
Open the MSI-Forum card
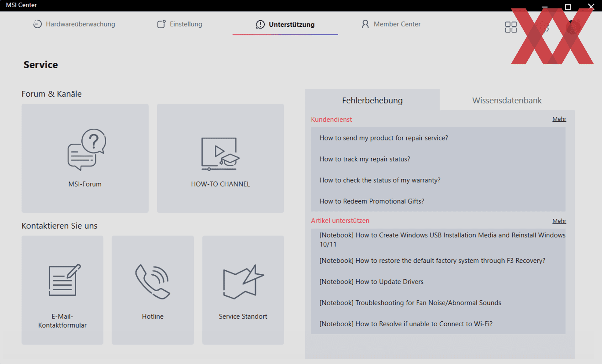(85, 158)
